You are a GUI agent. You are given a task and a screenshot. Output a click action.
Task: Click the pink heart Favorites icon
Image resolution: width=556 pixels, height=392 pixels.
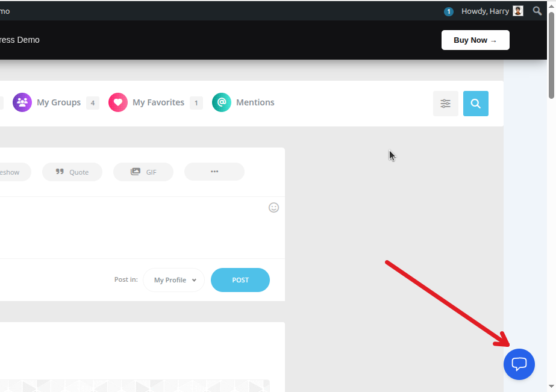118,102
